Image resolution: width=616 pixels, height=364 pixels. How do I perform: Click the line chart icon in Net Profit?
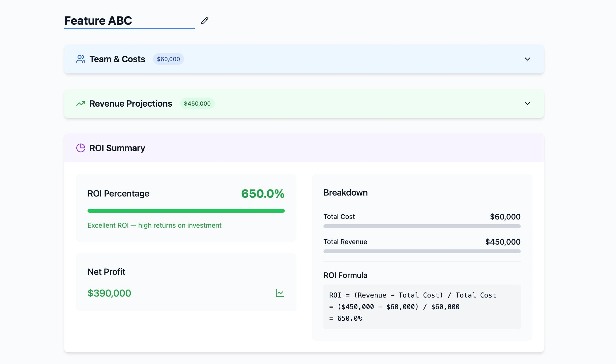click(280, 293)
